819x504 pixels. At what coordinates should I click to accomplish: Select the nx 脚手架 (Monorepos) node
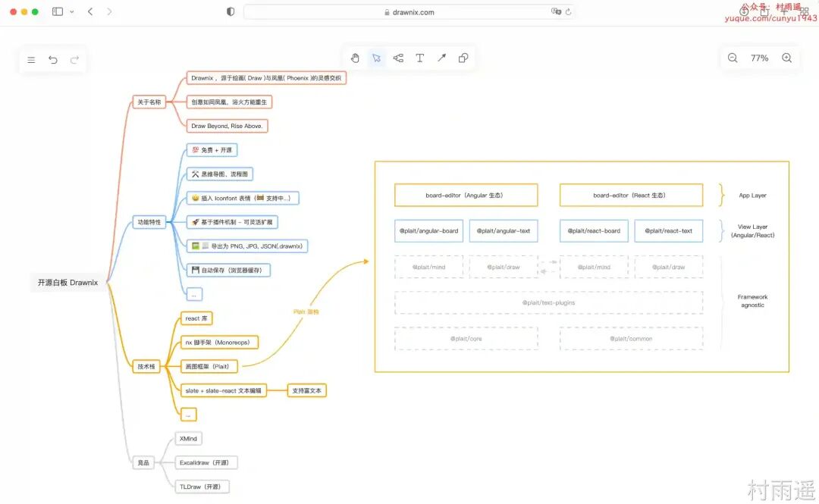pyautogui.click(x=219, y=343)
